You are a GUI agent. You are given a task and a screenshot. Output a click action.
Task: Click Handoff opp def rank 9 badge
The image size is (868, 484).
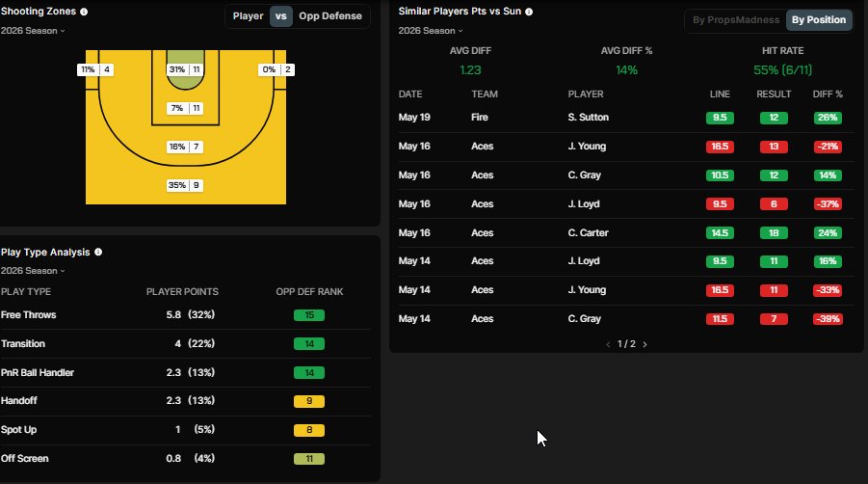(309, 401)
